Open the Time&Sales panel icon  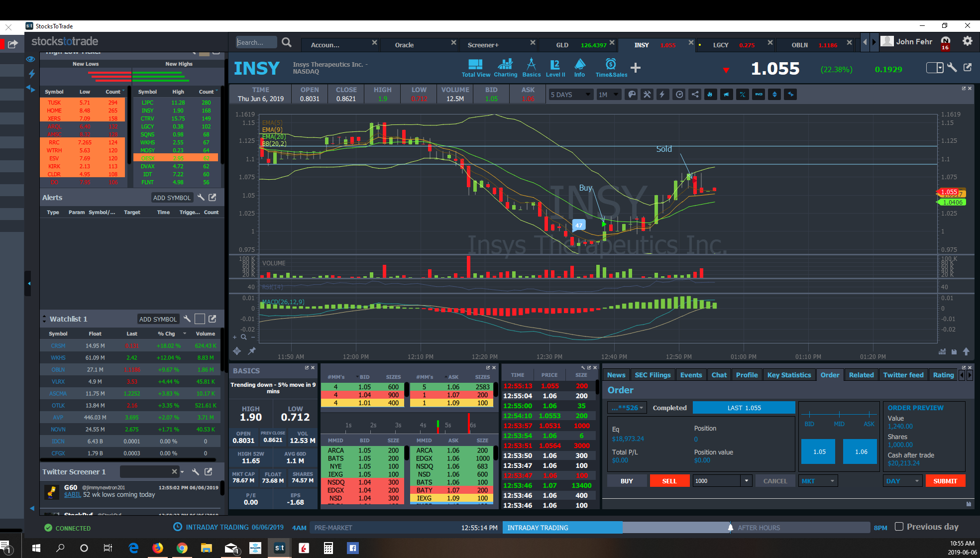pyautogui.click(x=611, y=68)
